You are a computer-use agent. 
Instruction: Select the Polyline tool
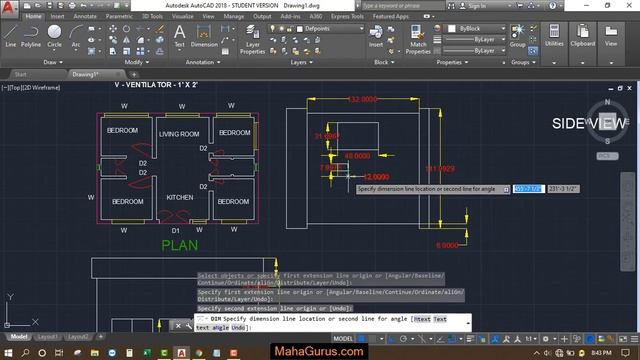[x=31, y=36]
